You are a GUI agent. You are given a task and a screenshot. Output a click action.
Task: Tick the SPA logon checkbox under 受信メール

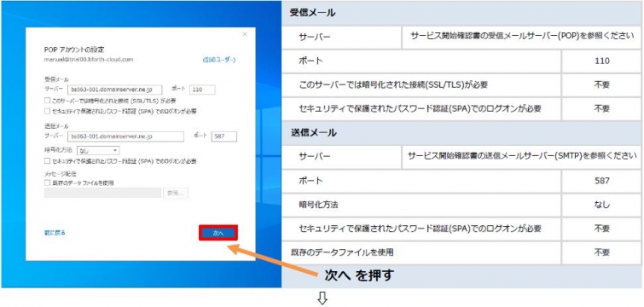[47, 111]
